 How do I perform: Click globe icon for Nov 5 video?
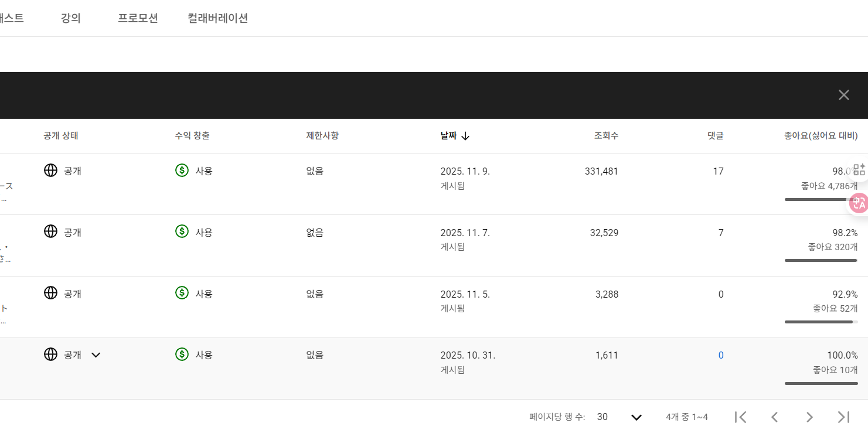pyautogui.click(x=51, y=293)
